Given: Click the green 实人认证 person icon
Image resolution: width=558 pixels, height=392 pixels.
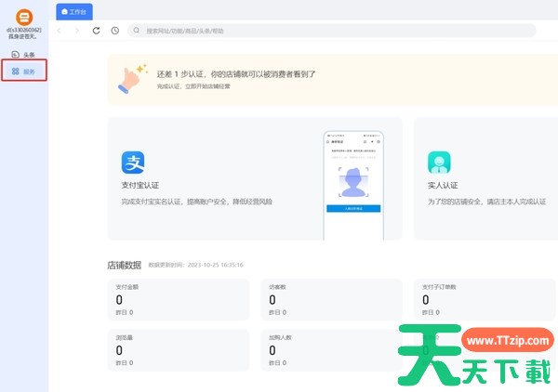Looking at the screenshot, I should tap(439, 163).
